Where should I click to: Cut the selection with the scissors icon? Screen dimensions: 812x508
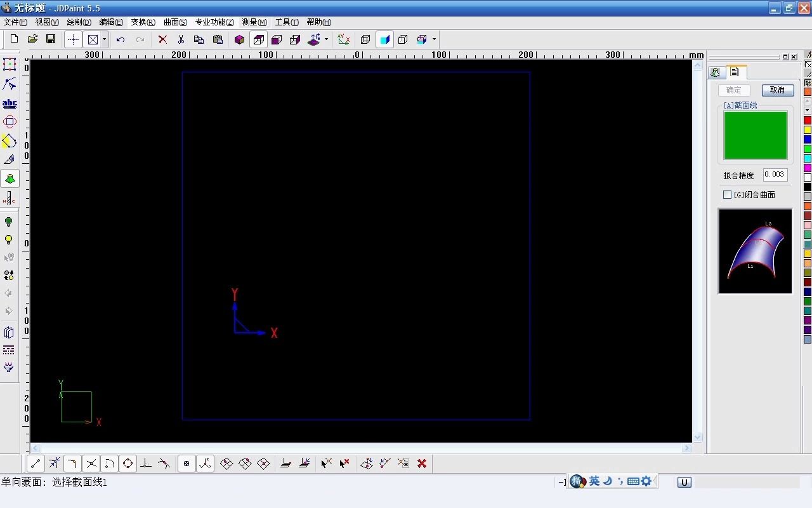pyautogui.click(x=181, y=39)
